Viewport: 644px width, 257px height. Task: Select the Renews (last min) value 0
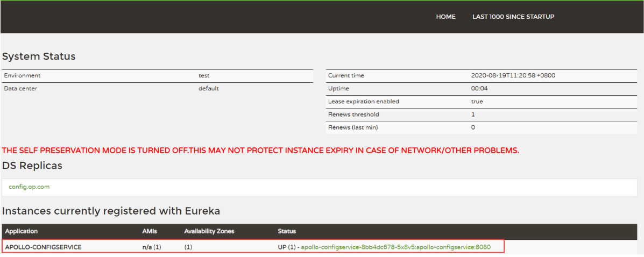473,127
